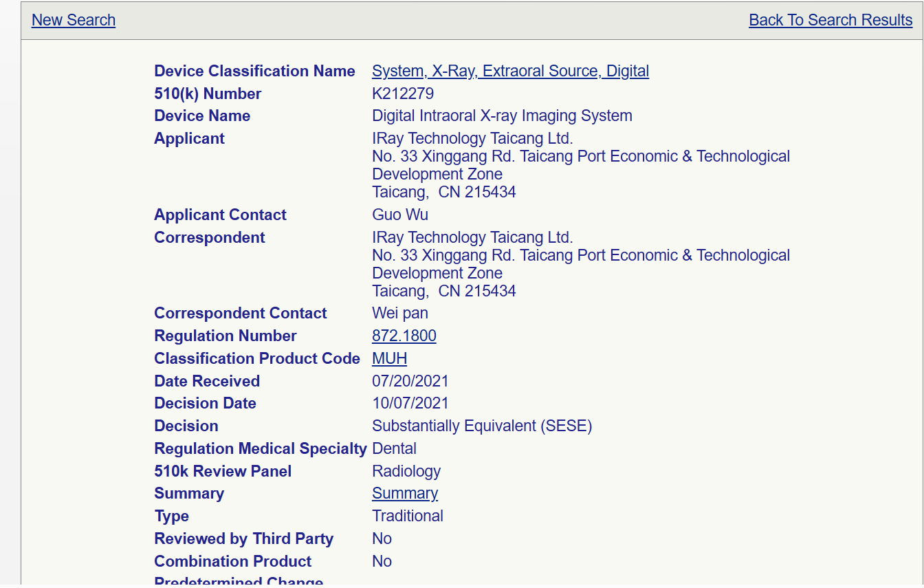Click Substantially Equivalent (SESE) decision text
Screen dimensions: 924x588
tap(482, 426)
